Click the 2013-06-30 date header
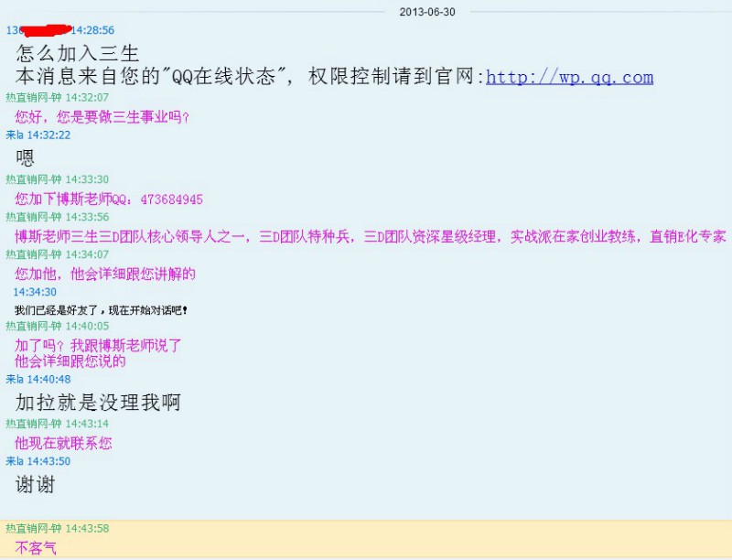 coord(427,12)
